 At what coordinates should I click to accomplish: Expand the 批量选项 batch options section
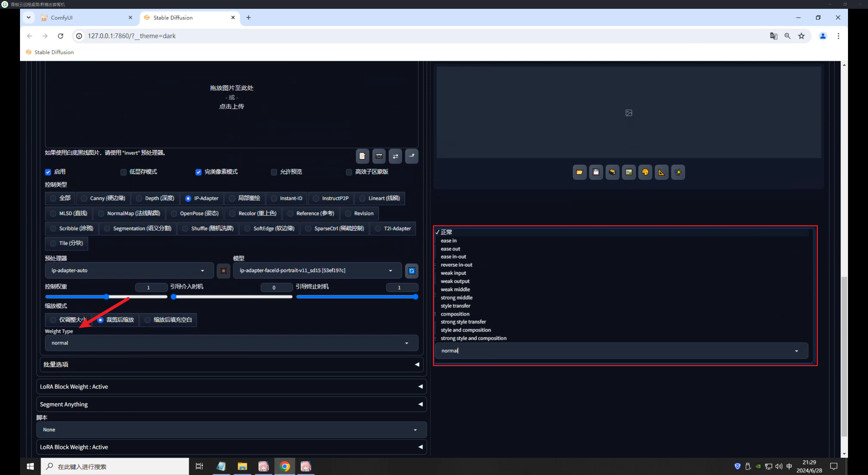231,364
